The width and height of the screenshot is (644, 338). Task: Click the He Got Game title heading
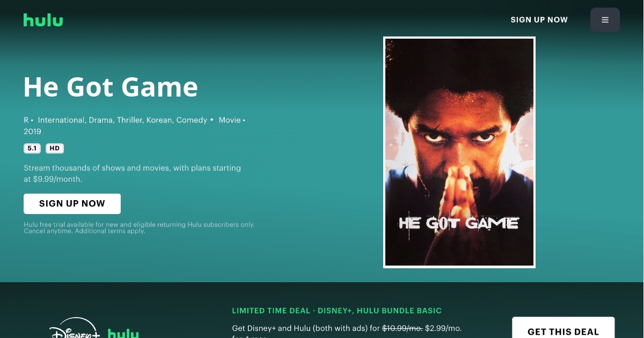pos(111,87)
